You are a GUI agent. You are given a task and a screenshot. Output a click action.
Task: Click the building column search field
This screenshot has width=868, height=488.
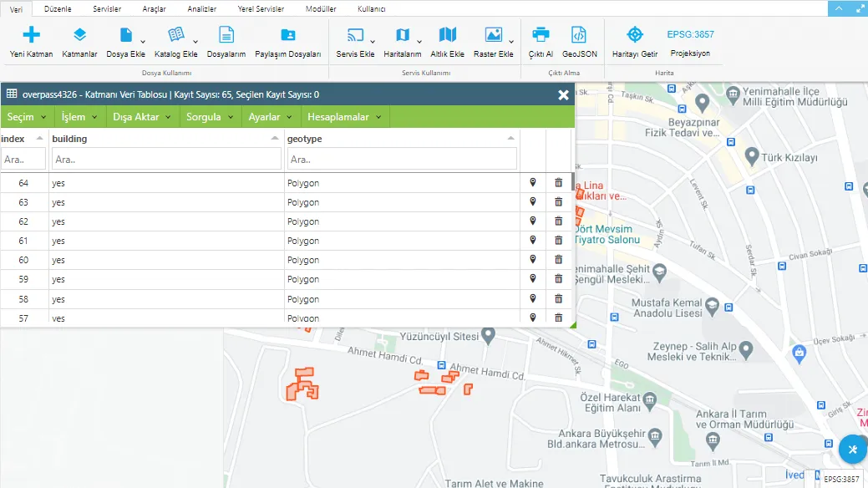tap(166, 160)
